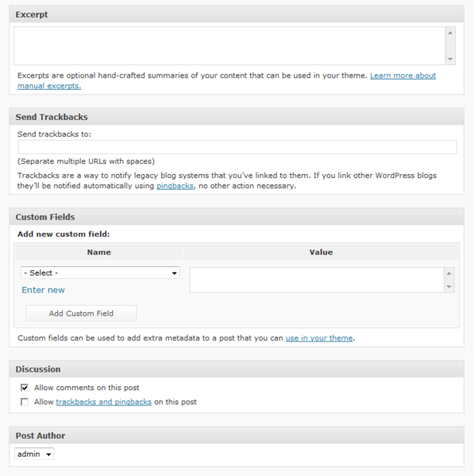Viewport: 474px width, 476px height.
Task: Click the Send trackbacks to input field
Action: pyautogui.click(x=237, y=147)
